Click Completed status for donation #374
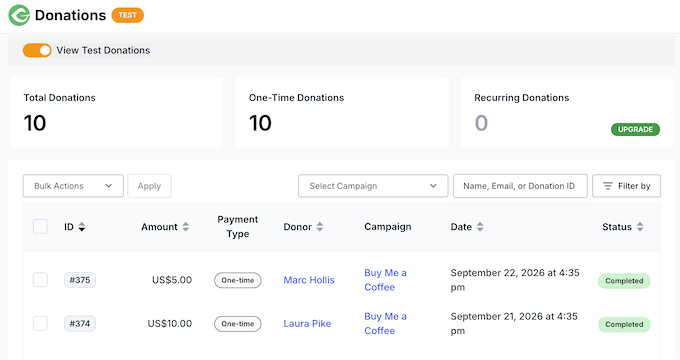Screen dimensions: 680x360 click(624, 324)
